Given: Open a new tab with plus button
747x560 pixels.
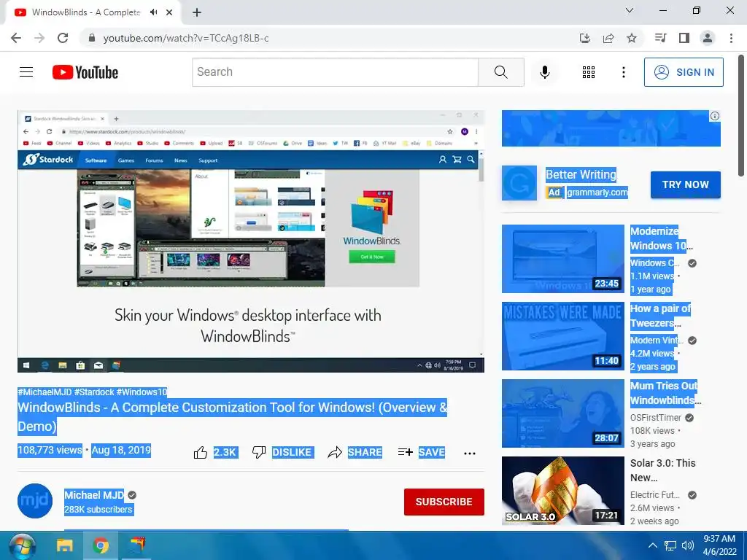Looking at the screenshot, I should (x=197, y=12).
